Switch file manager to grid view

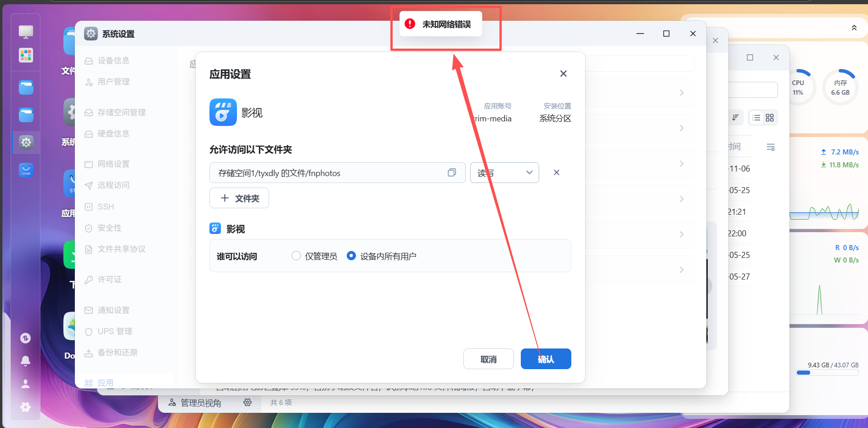pyautogui.click(x=770, y=118)
